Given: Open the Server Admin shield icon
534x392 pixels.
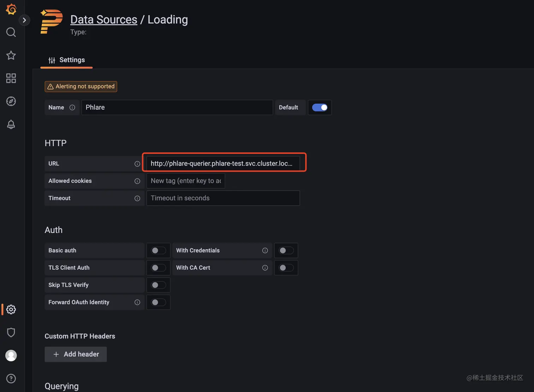Looking at the screenshot, I should point(11,332).
